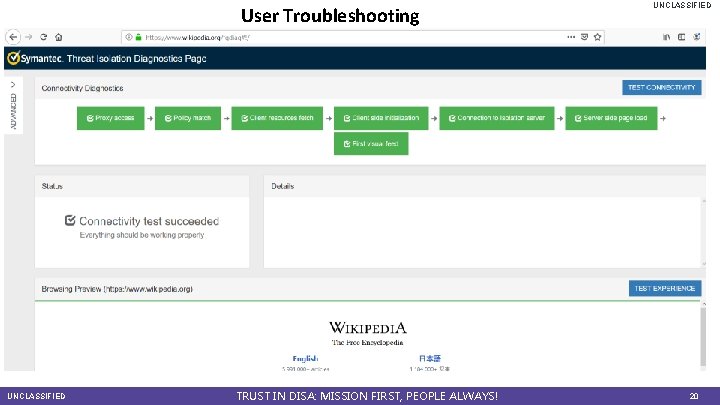Viewport: 720px width, 405px height.
Task: Open the browser home icon
Action: (x=58, y=37)
